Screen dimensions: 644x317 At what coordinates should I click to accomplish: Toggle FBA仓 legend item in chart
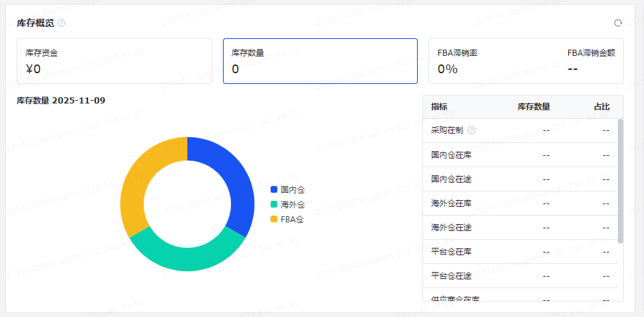(x=287, y=219)
